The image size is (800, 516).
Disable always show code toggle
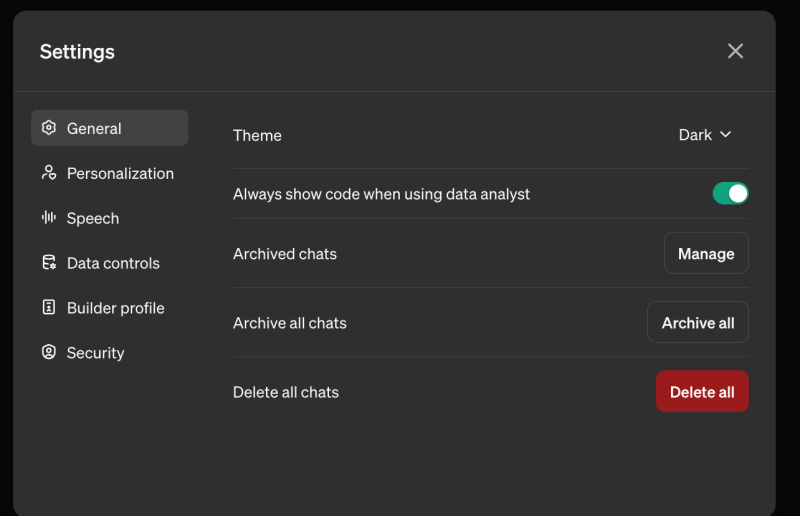730,193
